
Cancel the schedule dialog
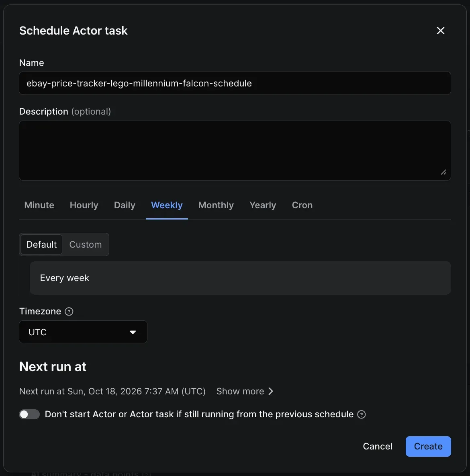click(378, 447)
